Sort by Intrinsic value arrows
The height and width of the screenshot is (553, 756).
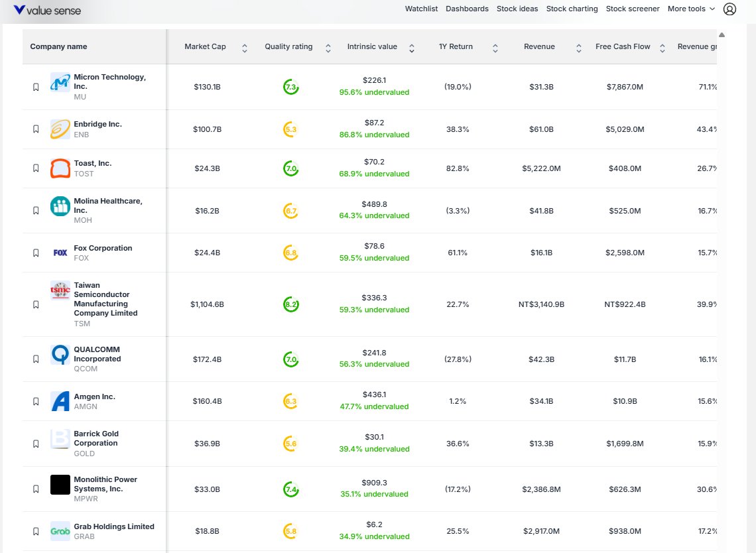coord(412,48)
